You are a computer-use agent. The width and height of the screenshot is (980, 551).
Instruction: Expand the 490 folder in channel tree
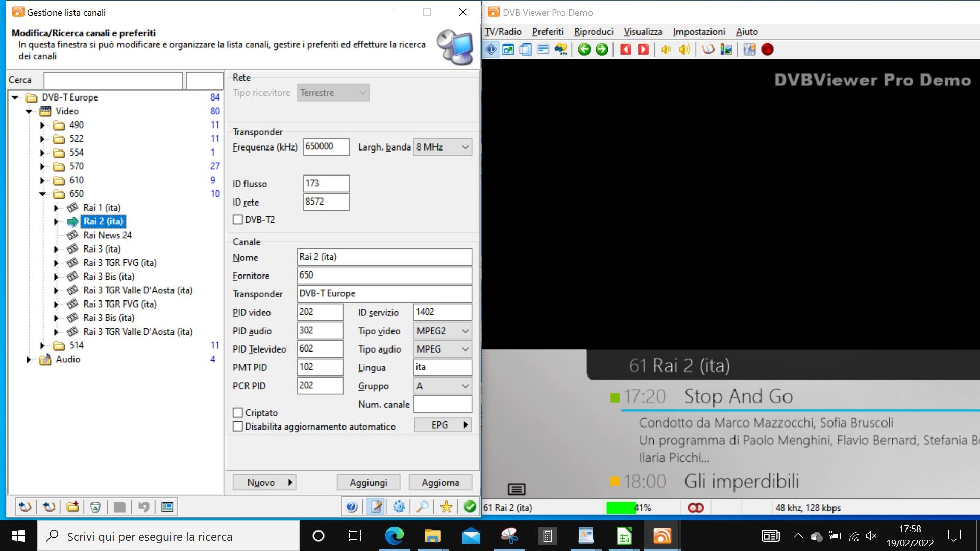43,125
